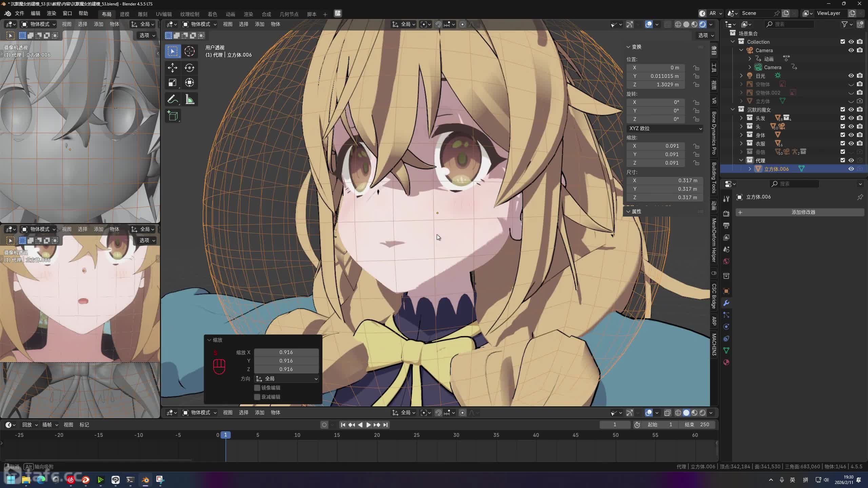868x488 pixels.
Task: Switch to the 雕刻 workspace tab
Action: pos(142,14)
